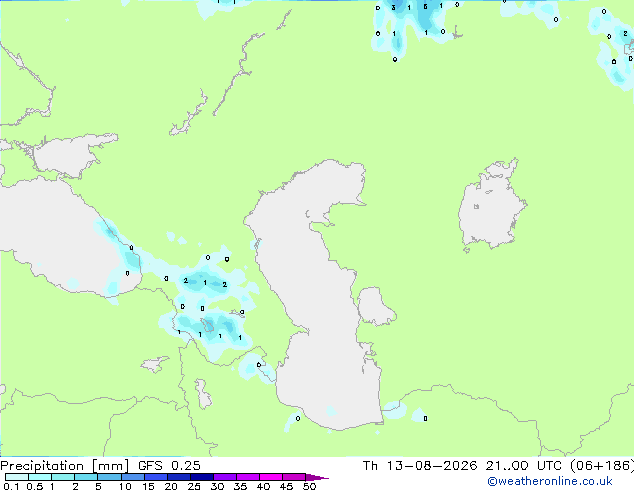Click the '(06+186)' forecast run label
Screen dimensions: 634x490
pyautogui.click(x=602, y=466)
